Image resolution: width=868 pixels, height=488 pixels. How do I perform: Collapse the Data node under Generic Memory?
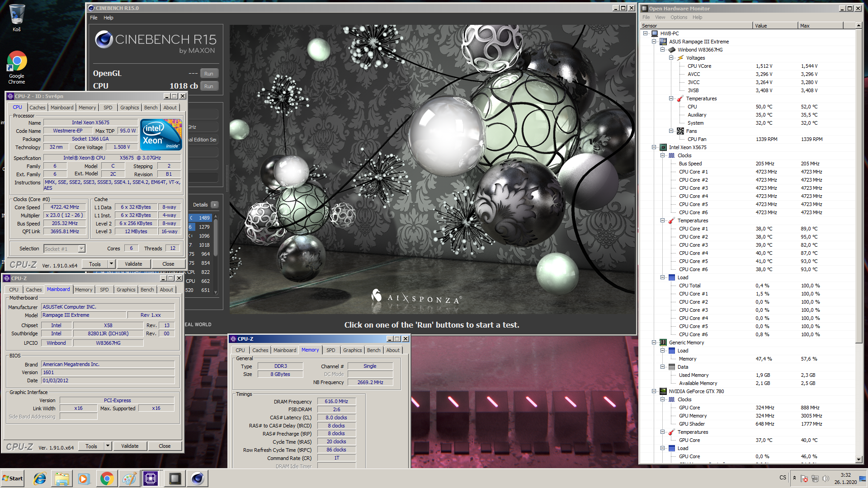[662, 367]
